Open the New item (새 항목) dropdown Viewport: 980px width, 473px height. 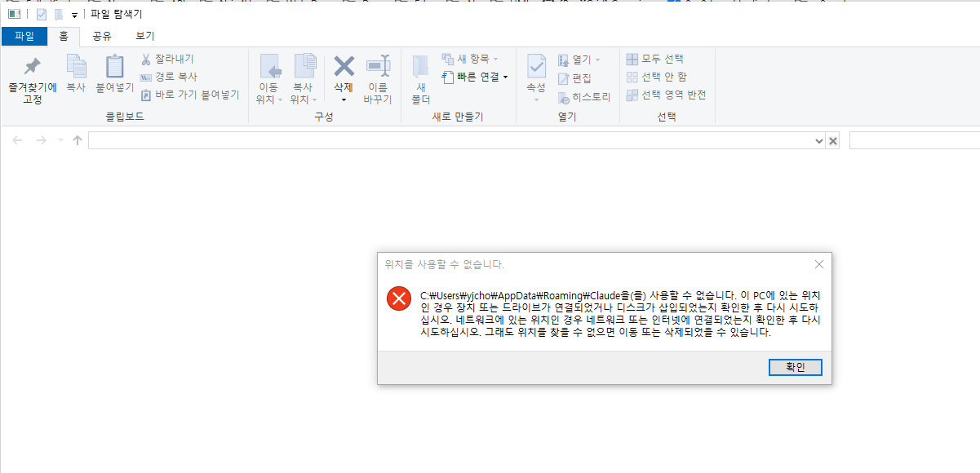click(x=470, y=59)
